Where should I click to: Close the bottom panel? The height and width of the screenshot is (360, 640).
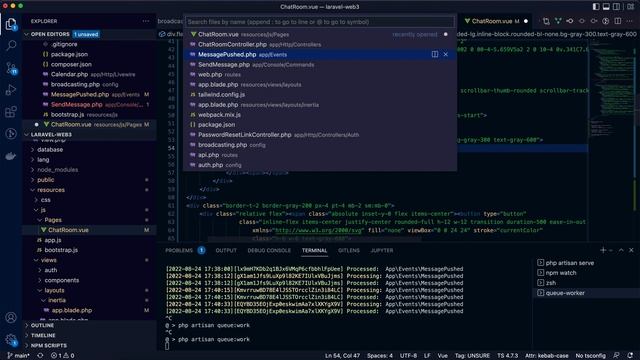631,250
